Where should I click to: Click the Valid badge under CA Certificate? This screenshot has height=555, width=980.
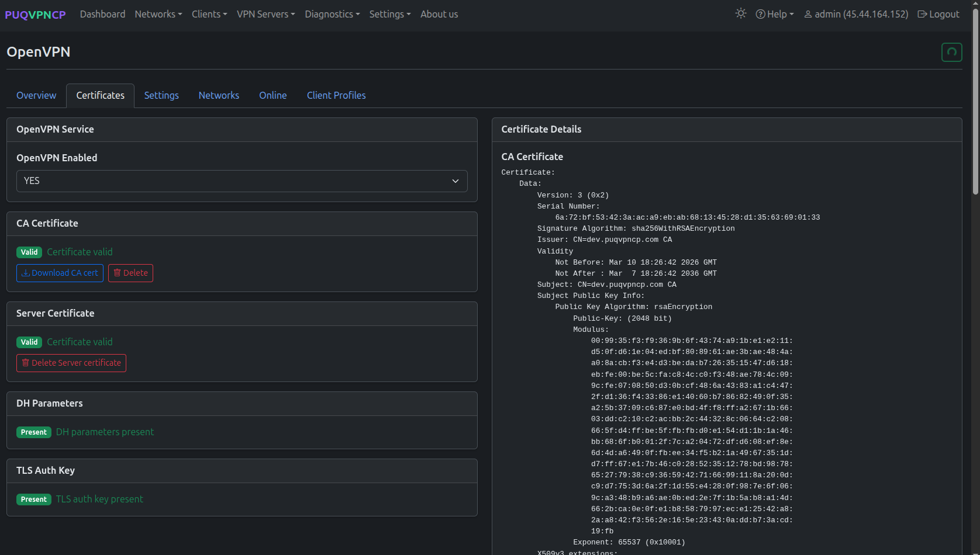29,252
